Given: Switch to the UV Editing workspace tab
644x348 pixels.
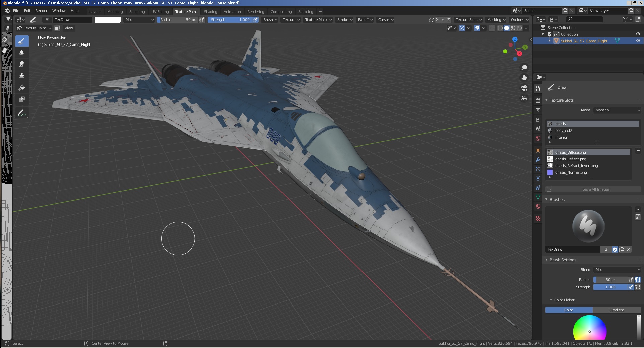Looking at the screenshot, I should [160, 11].
